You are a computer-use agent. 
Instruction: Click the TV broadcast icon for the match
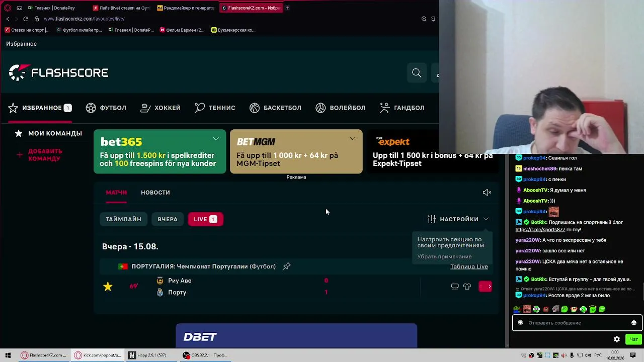pyautogui.click(x=455, y=287)
